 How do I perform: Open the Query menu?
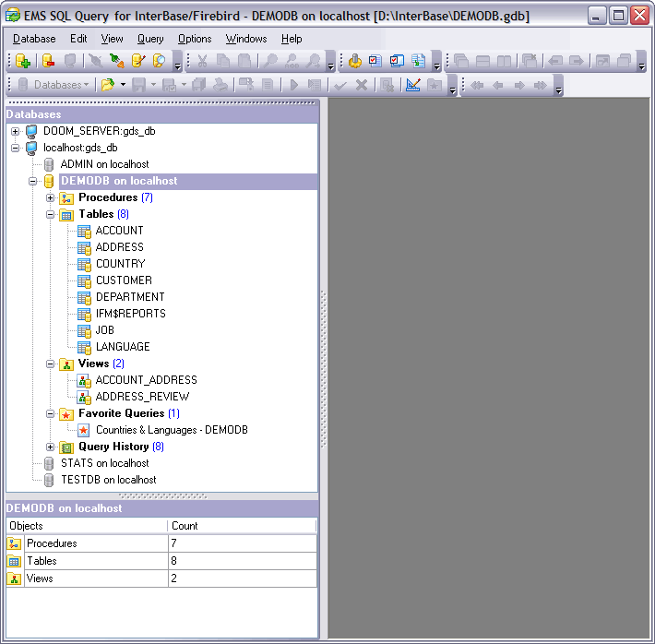point(150,39)
